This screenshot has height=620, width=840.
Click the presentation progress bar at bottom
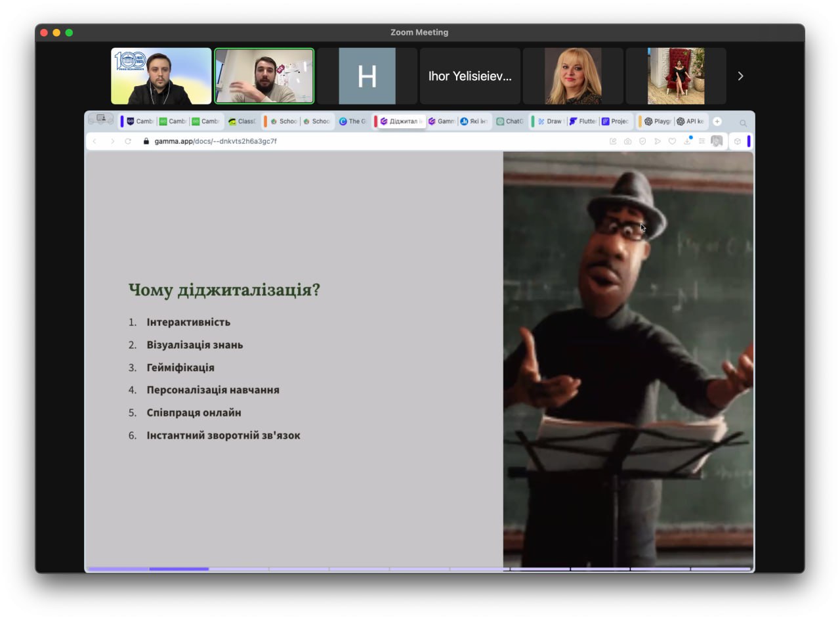pos(419,569)
